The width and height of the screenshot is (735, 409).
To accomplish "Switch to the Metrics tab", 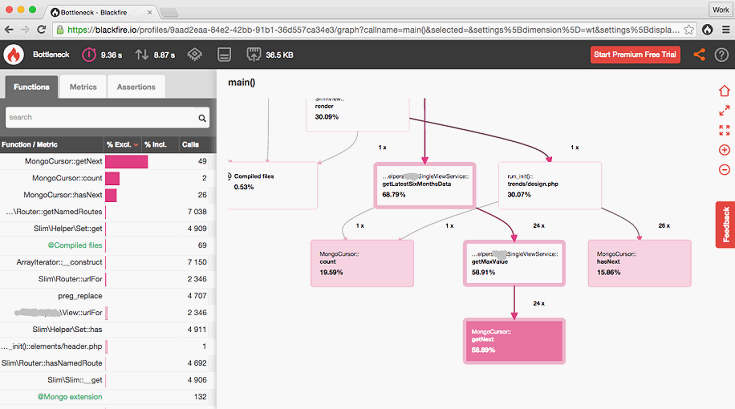I will pyautogui.click(x=83, y=87).
